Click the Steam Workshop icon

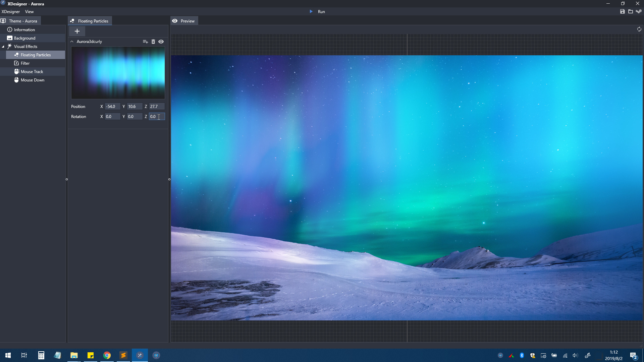(638, 11)
